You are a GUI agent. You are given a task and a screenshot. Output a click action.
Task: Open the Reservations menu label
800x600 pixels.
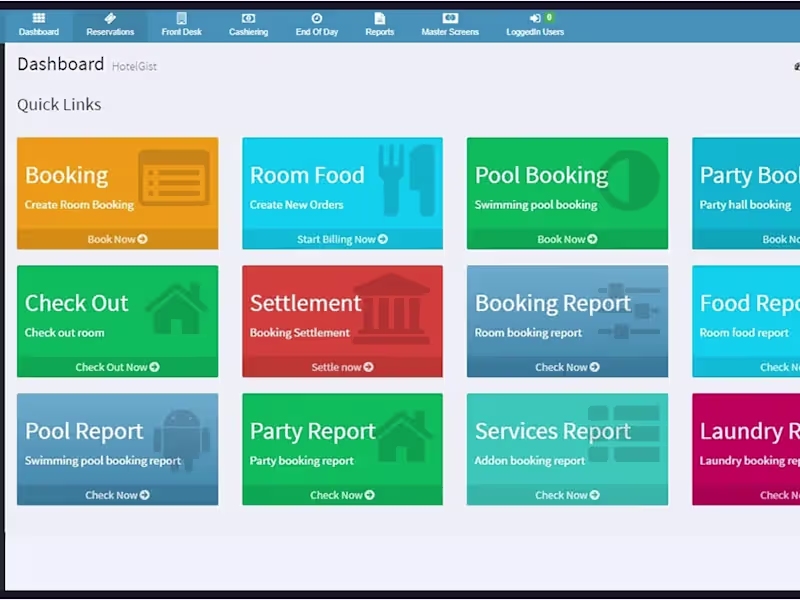click(x=110, y=32)
